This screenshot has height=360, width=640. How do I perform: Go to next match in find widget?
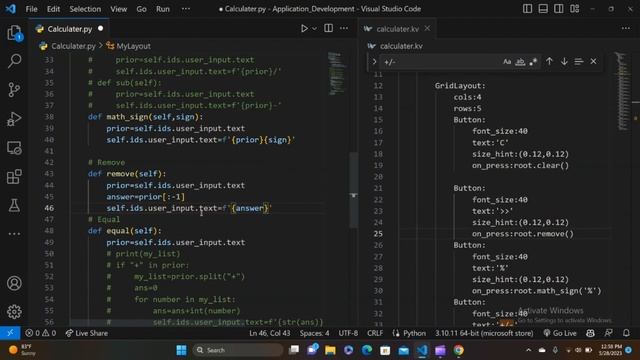point(564,61)
